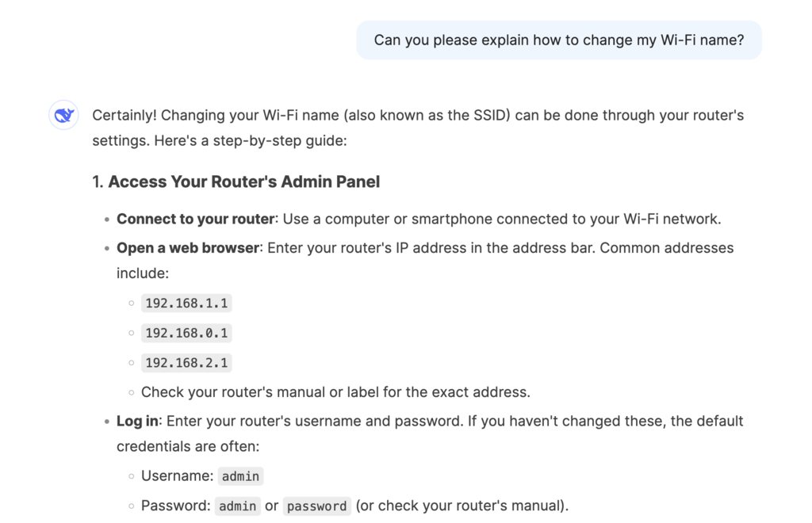Click the bold 'Open a web browser' text
Viewport: 812px width, 523px height.
[187, 247]
